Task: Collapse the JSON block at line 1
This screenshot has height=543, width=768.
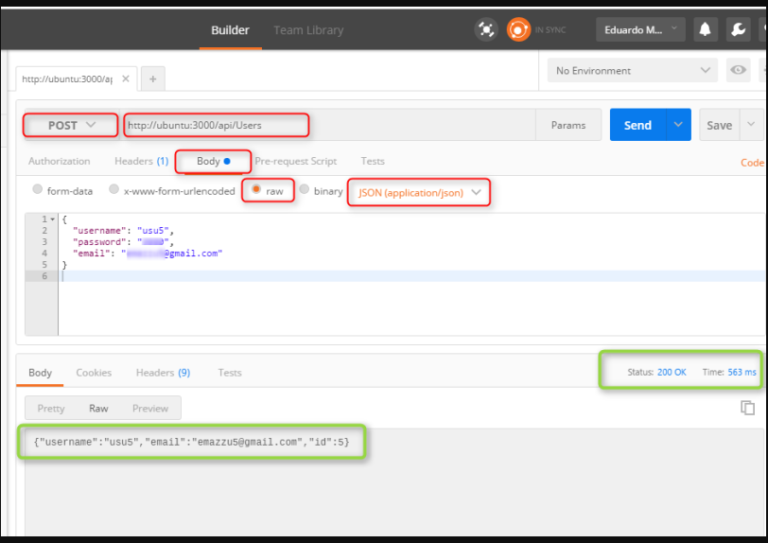Action: [x=52, y=219]
